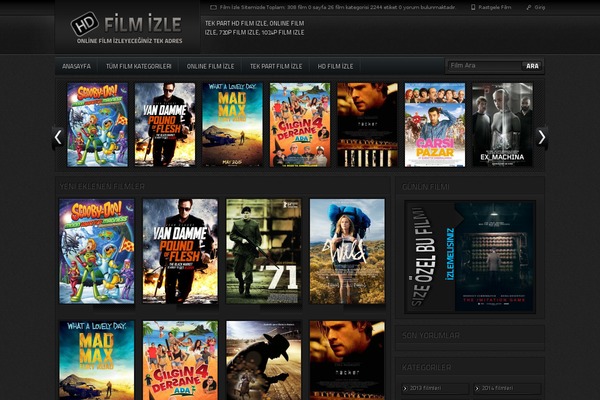
Task: Click the site statistics text in top bar
Action: tap(338, 7)
